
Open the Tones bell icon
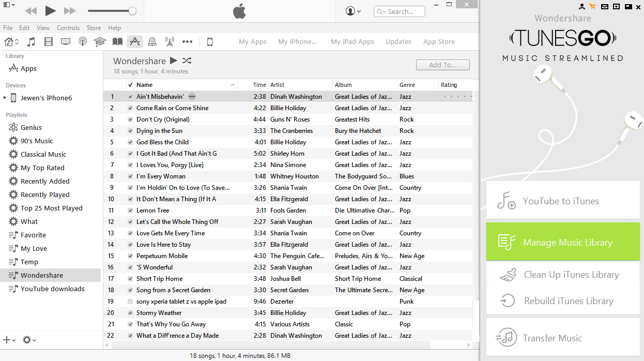pyautogui.click(x=152, y=42)
